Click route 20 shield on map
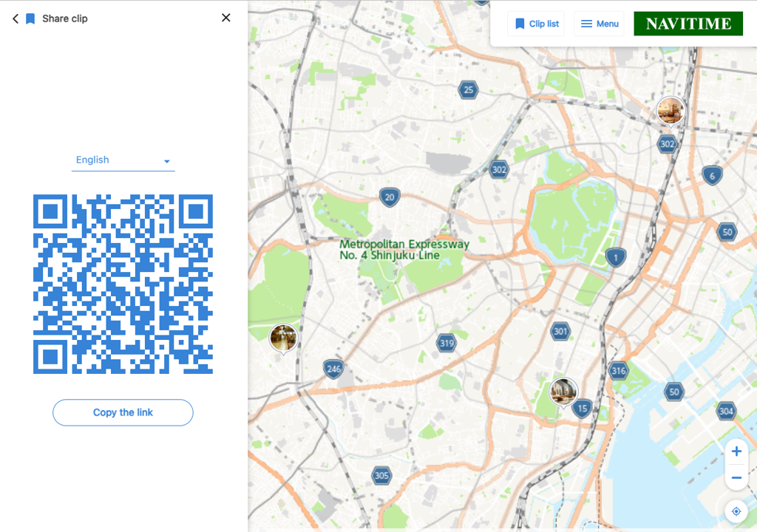The width and height of the screenshot is (757, 532). click(390, 197)
